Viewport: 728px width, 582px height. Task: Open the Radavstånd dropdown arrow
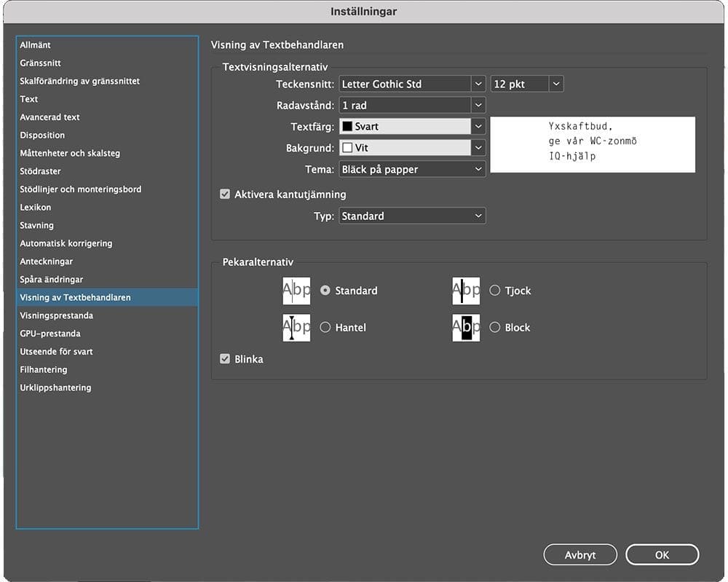478,106
